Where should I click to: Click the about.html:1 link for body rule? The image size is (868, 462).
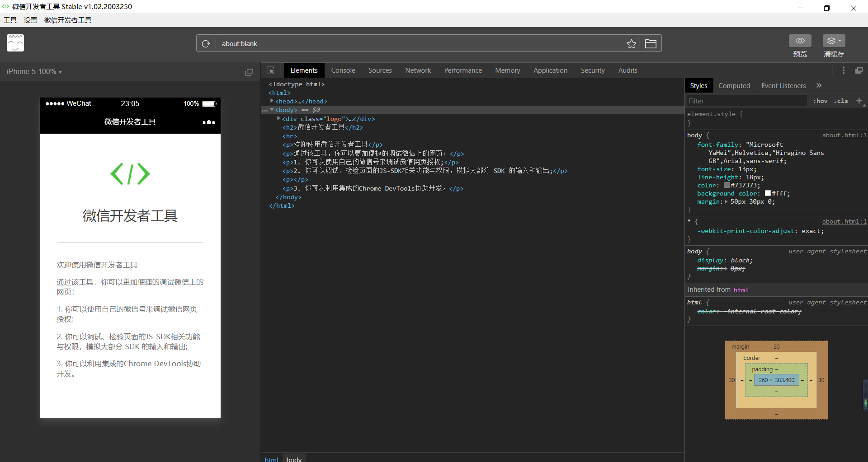844,135
